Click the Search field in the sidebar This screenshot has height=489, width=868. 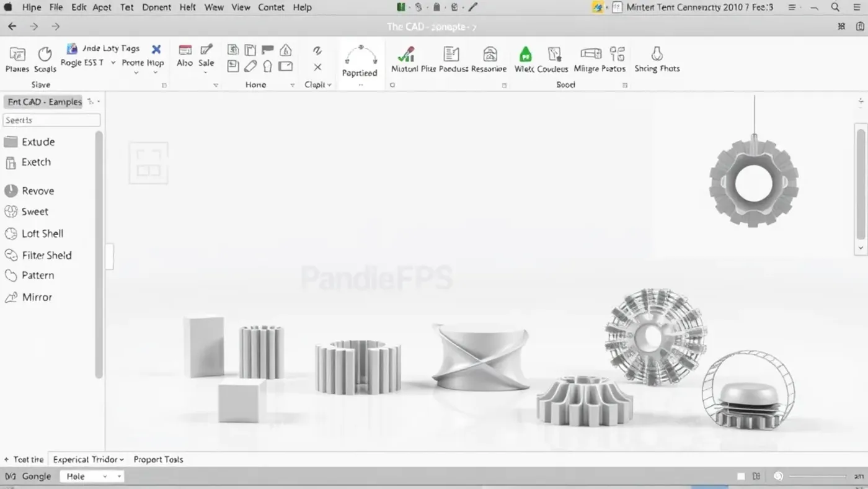[51, 120]
